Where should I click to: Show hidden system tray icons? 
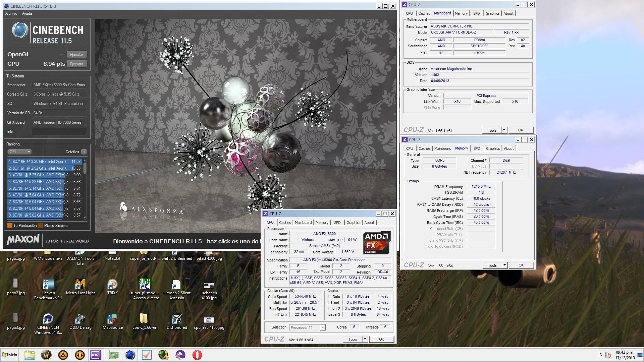pos(601,355)
